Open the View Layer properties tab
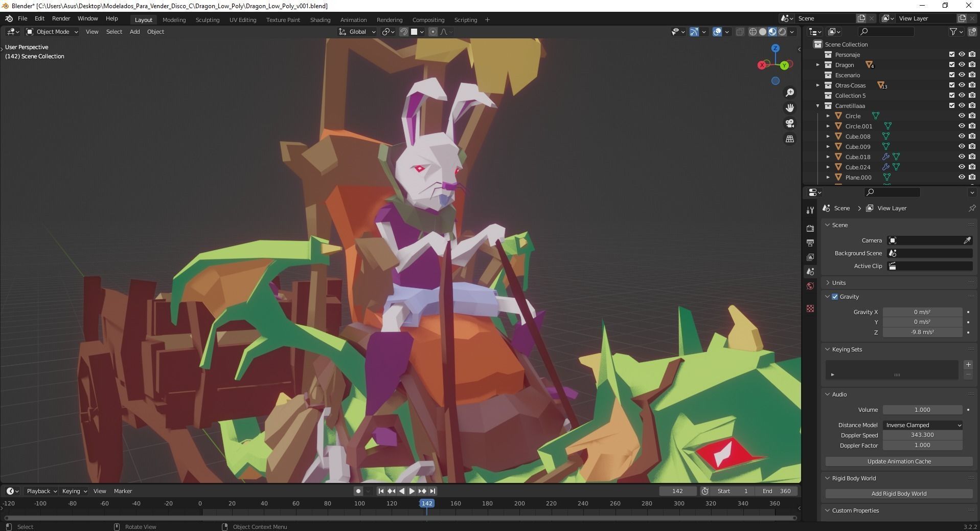Viewport: 980px width, 531px height. pyautogui.click(x=810, y=257)
